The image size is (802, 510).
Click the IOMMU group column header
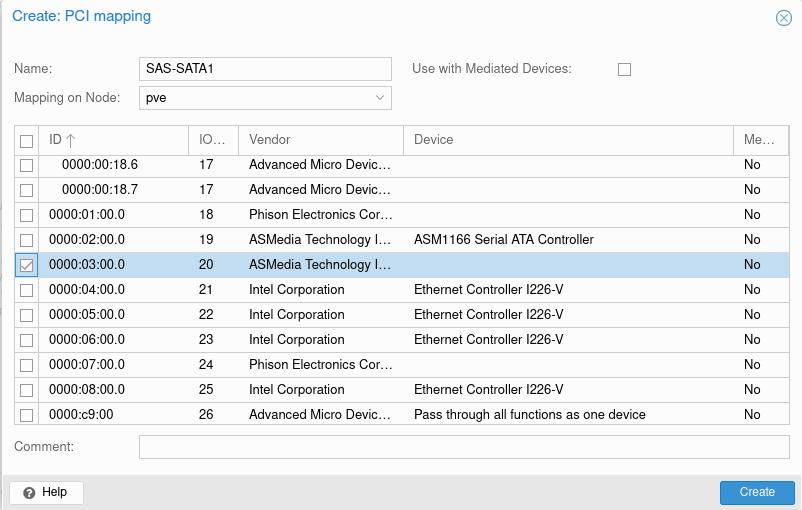tap(212, 140)
